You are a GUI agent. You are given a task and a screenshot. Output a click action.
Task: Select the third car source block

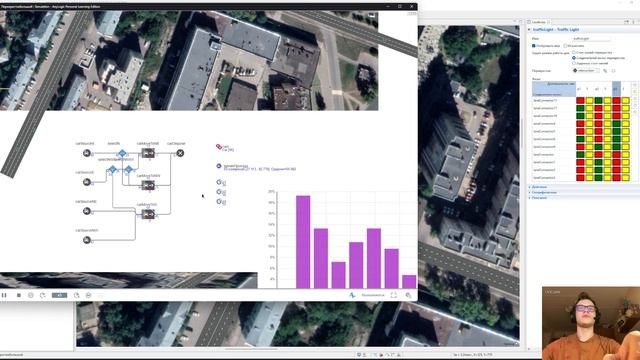tap(87, 211)
